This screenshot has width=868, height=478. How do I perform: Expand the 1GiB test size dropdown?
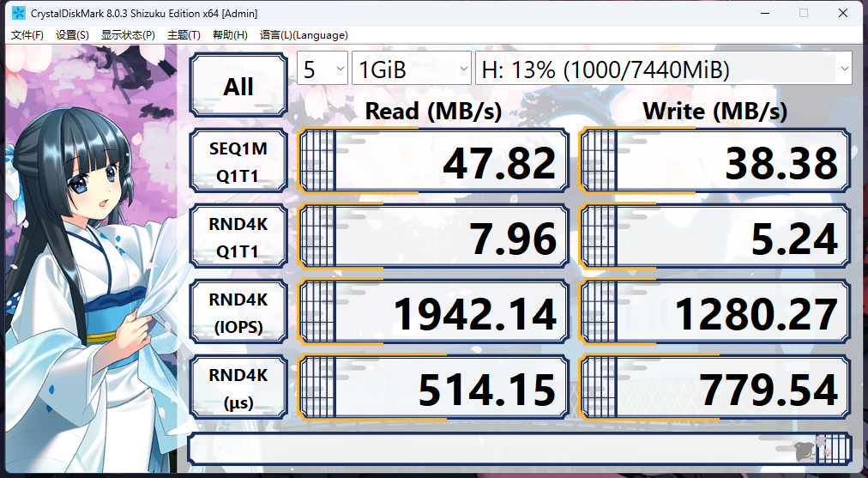(x=412, y=69)
